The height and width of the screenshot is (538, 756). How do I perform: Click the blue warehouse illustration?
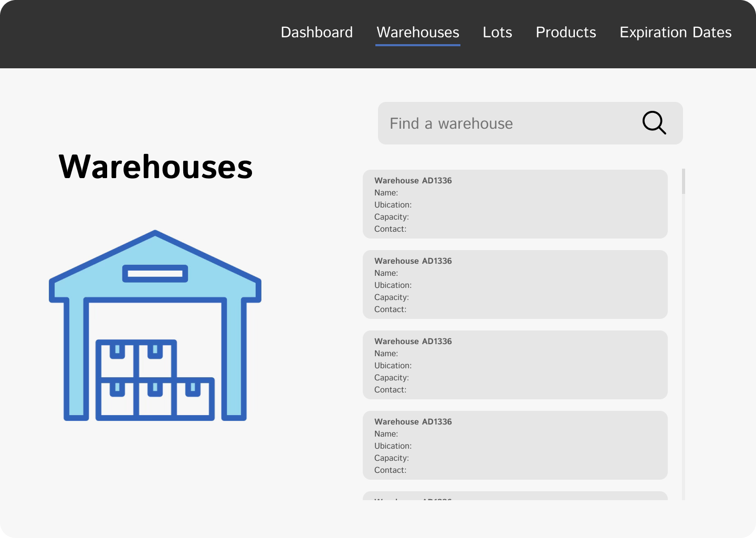(x=155, y=325)
